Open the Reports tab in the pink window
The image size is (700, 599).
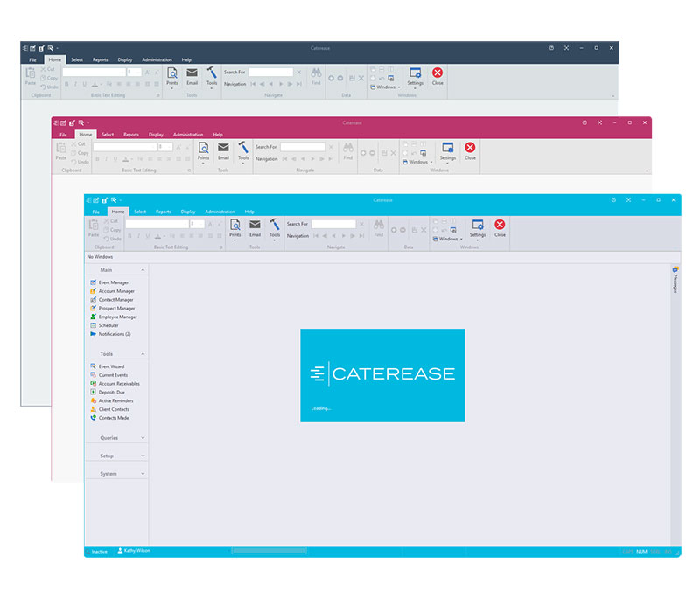tap(131, 135)
